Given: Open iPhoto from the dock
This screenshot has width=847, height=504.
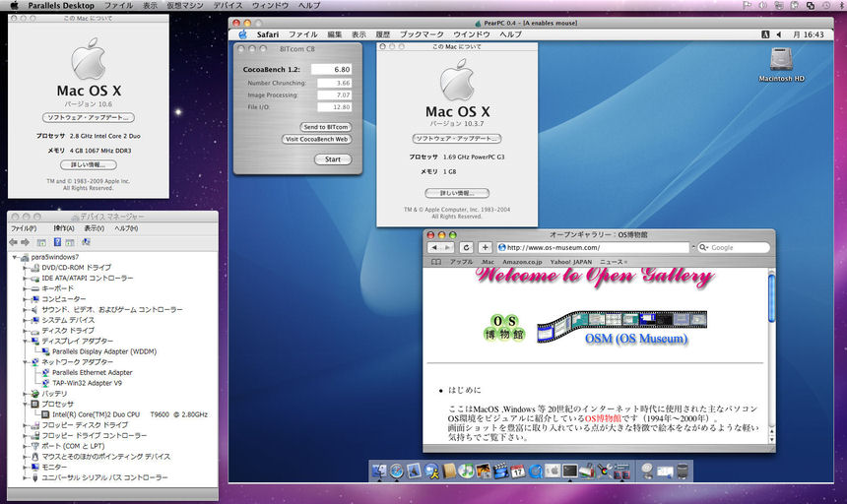Looking at the screenshot, I should coord(483,471).
